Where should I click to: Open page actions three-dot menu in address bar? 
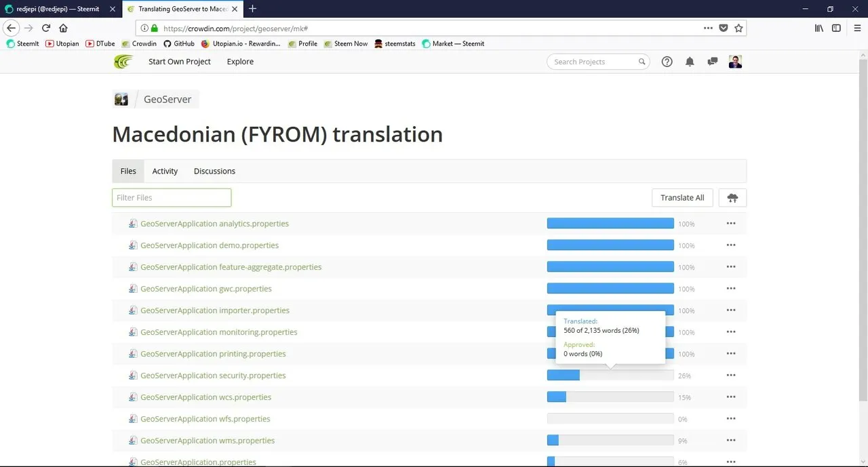point(708,28)
